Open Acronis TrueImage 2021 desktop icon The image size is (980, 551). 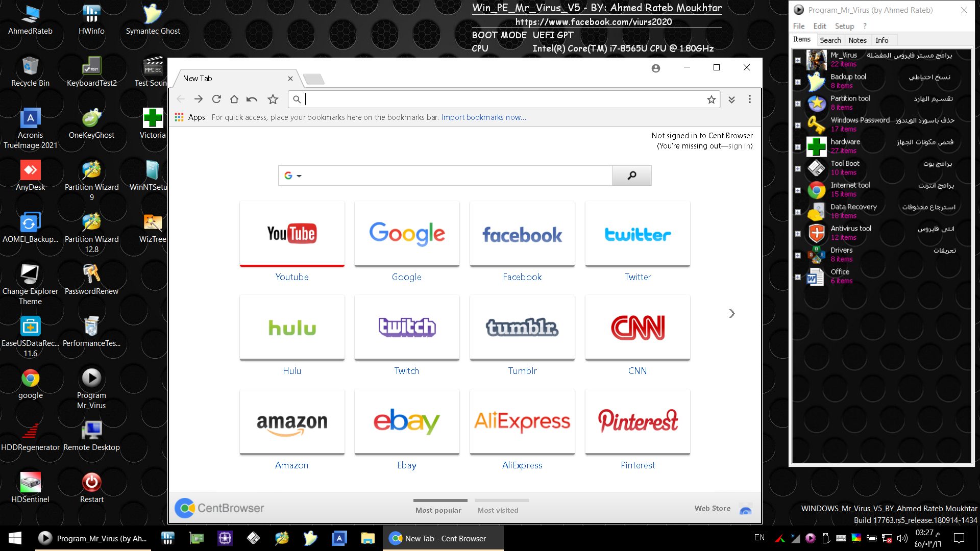coord(30,129)
